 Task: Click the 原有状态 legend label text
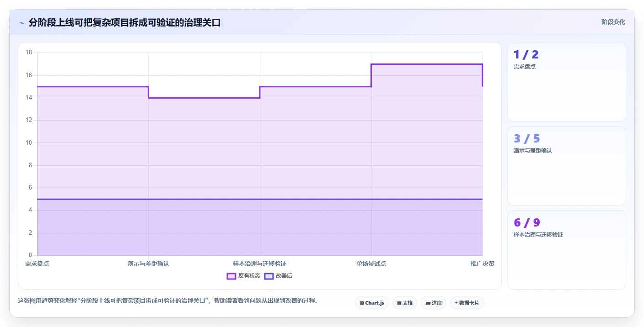pyautogui.click(x=249, y=276)
